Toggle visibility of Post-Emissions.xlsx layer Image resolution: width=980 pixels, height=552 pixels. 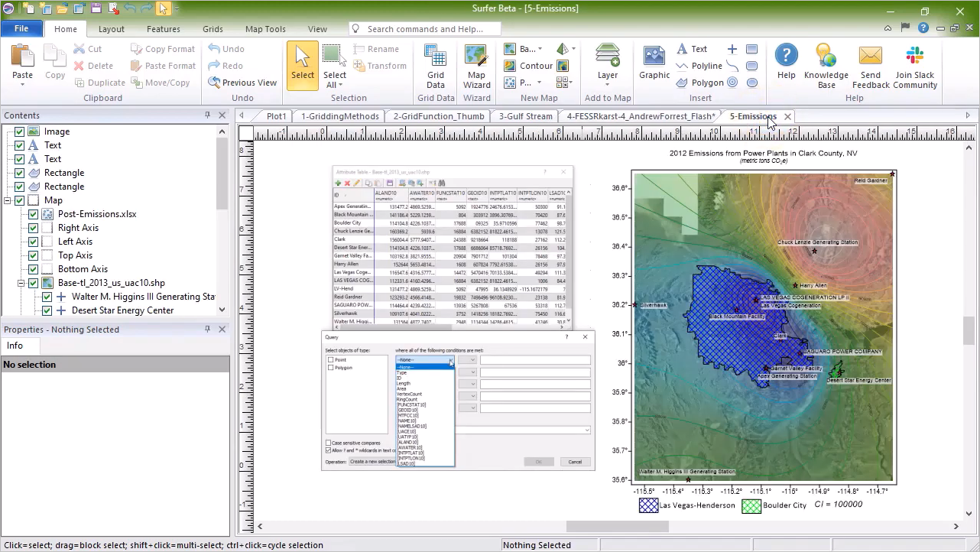pyautogui.click(x=34, y=214)
